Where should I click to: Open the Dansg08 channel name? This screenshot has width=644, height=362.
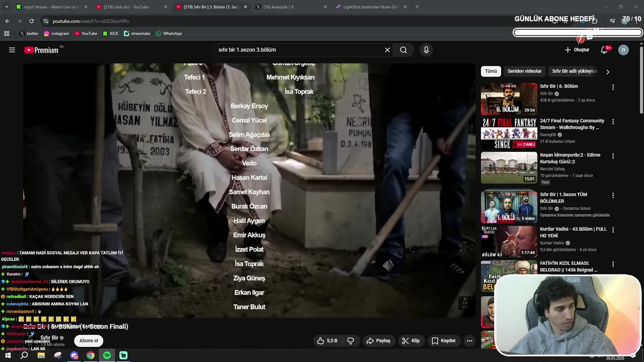[548, 135]
